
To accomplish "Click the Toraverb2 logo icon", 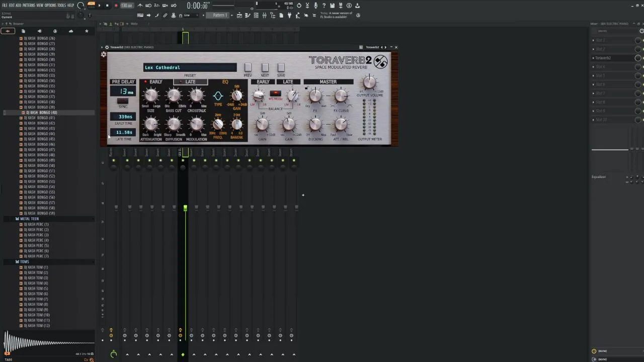I will [381, 62].
